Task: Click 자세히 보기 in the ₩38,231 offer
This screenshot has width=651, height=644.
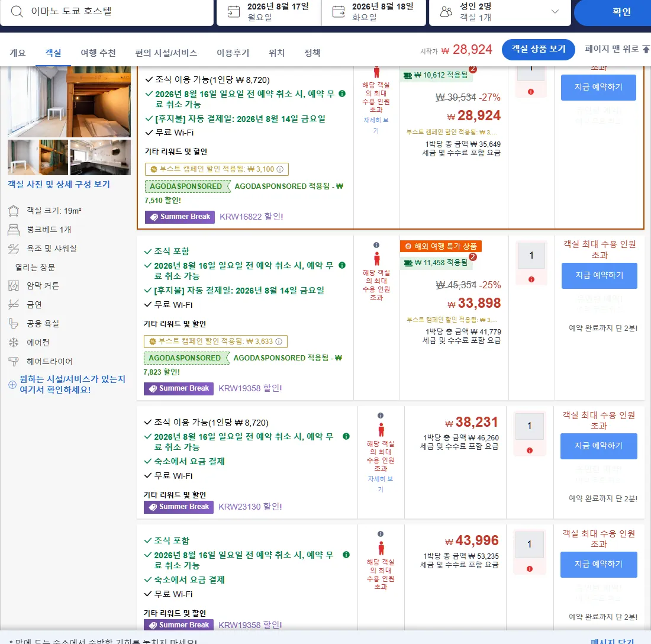Action: (x=381, y=484)
